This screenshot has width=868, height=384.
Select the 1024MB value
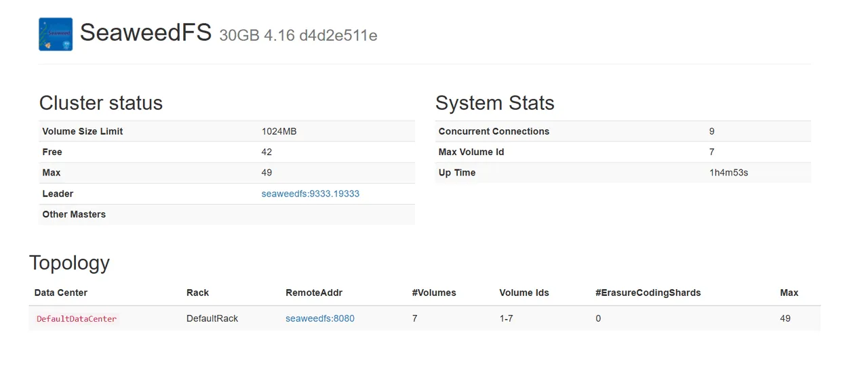pyautogui.click(x=279, y=131)
